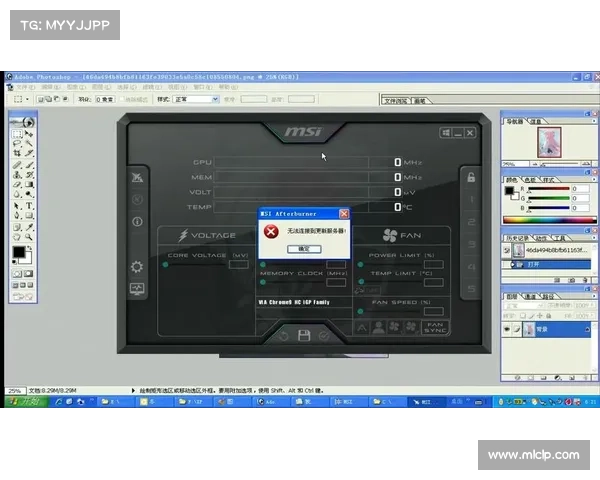Select Afterburner profile slot 1
The image size is (600, 480).
[471, 199]
